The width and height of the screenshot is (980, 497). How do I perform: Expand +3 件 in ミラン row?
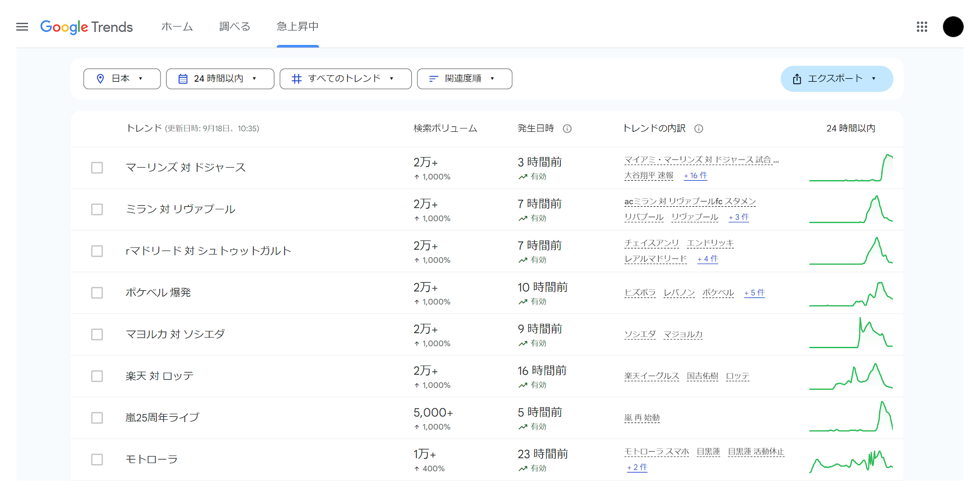click(x=739, y=217)
